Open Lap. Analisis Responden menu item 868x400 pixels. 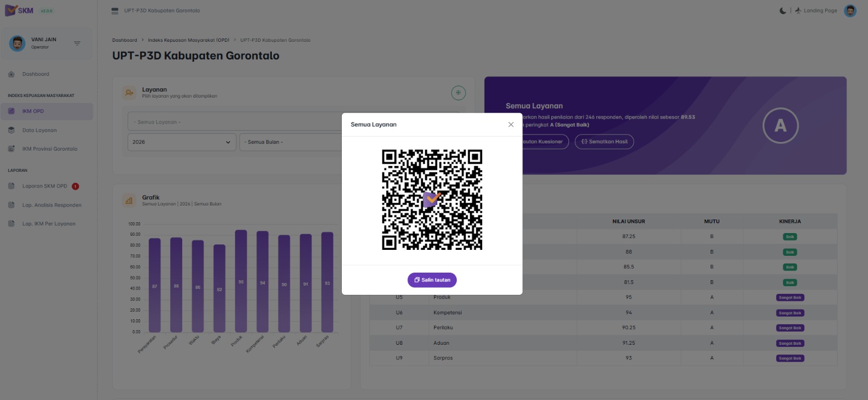[52, 205]
